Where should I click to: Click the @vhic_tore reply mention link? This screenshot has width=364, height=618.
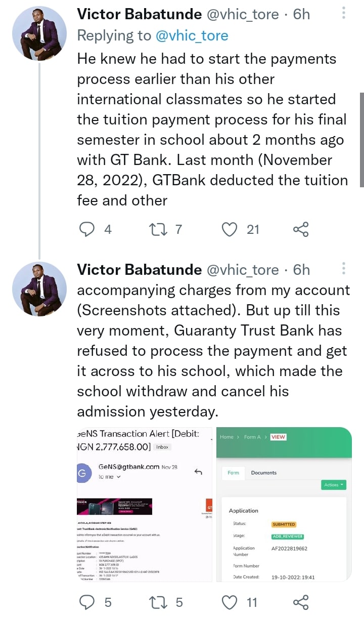[192, 35]
